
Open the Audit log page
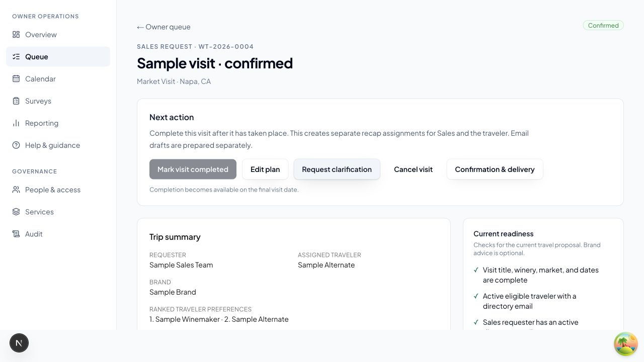tap(58, 234)
